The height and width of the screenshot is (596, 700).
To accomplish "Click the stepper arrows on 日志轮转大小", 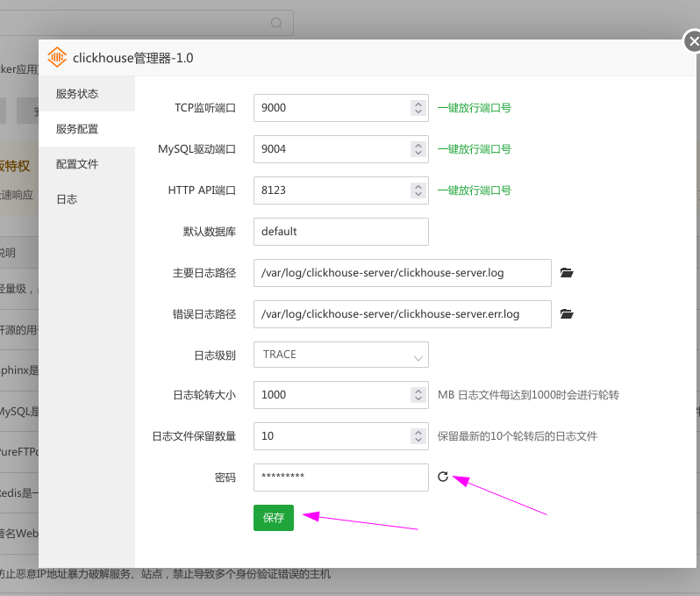I will click(418, 395).
